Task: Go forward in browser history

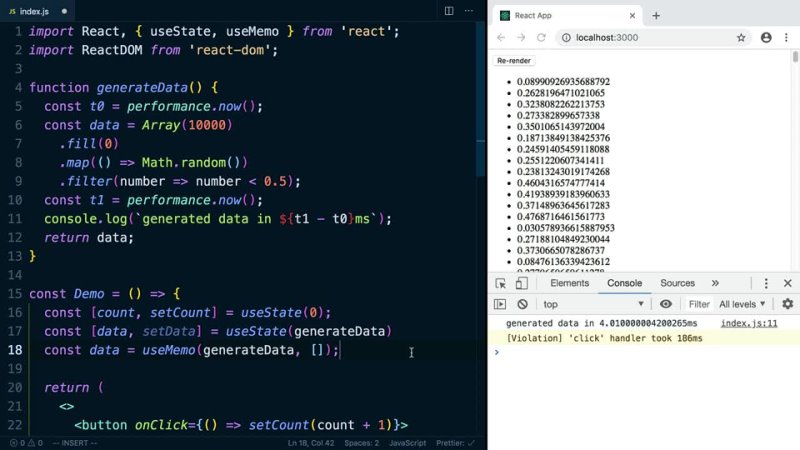Action: pyautogui.click(x=521, y=37)
